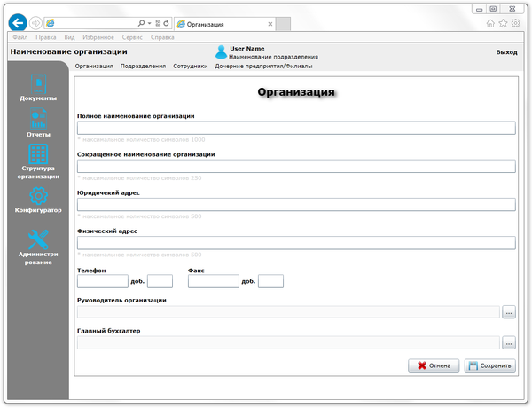Click the Отмена cancel button

(x=434, y=365)
